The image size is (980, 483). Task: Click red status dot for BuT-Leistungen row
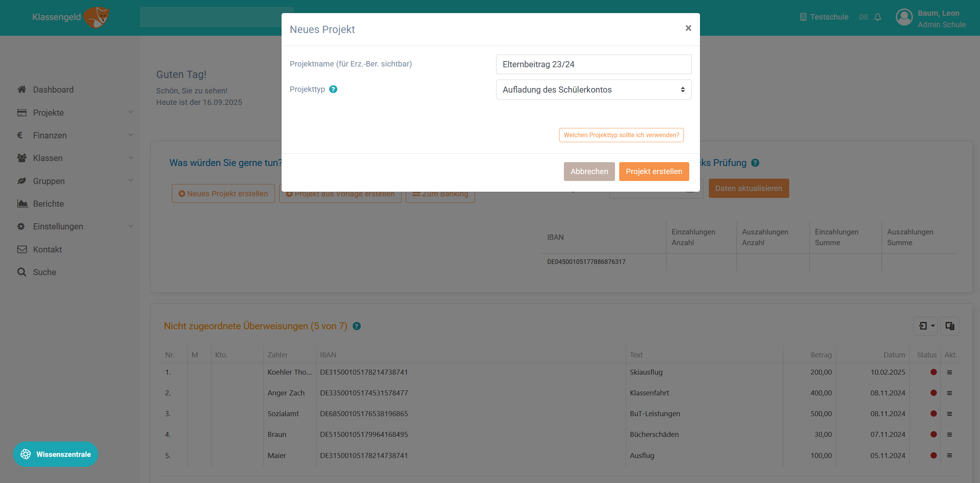click(x=933, y=413)
